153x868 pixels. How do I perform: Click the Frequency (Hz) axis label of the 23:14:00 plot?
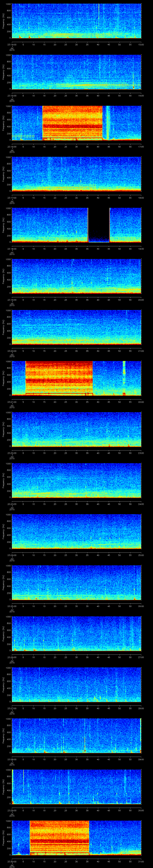coord(3,21)
